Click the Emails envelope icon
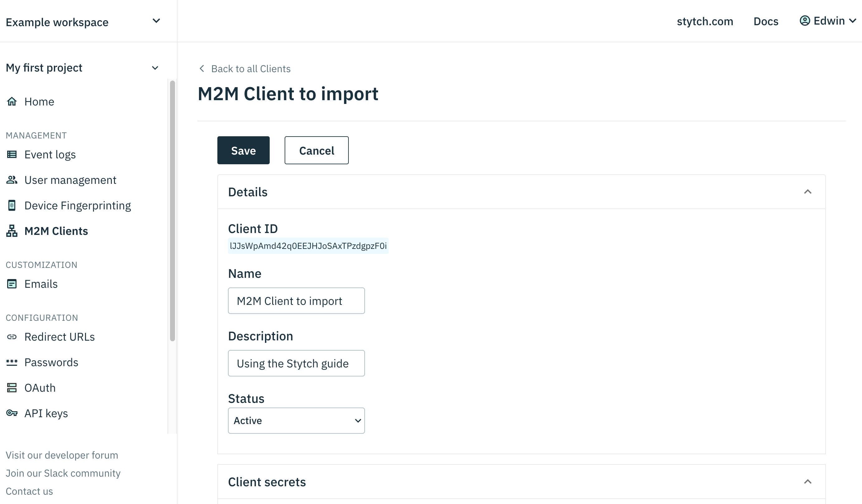The width and height of the screenshot is (862, 504). pyautogui.click(x=12, y=284)
